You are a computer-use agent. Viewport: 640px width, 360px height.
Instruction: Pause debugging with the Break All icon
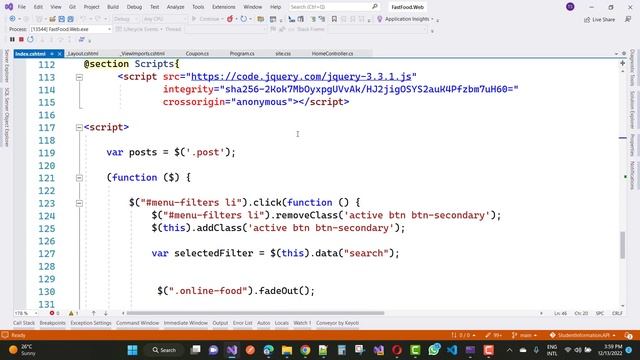coord(12,39)
